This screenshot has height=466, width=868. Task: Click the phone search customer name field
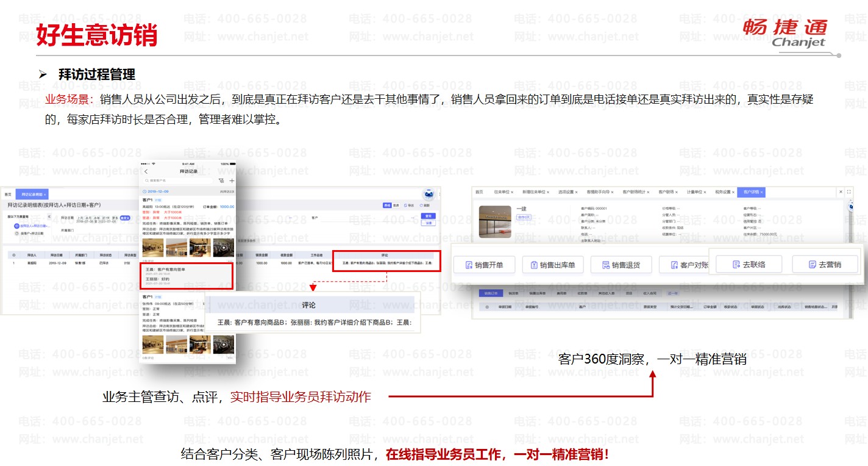tap(179, 181)
